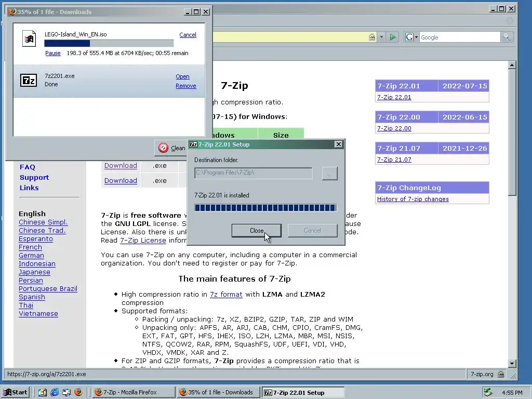Image resolution: width=532 pixels, height=399 pixels.
Task: Click the Go arrow in Firefox toolbar
Action: click(393, 37)
